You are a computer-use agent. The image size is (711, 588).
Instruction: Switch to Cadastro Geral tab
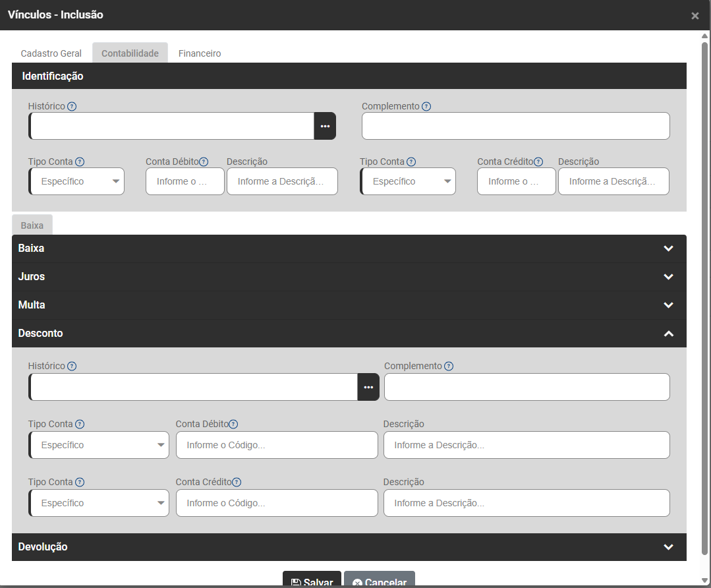(x=51, y=53)
